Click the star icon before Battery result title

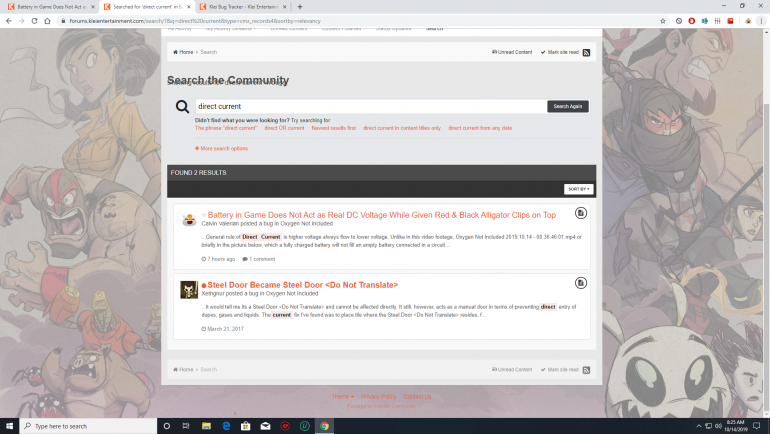204,215
